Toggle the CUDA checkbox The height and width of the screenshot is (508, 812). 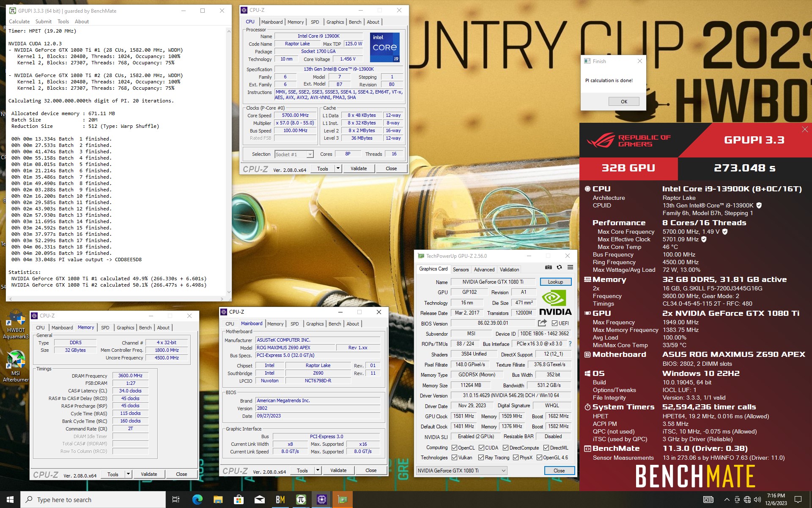pyautogui.click(x=481, y=448)
